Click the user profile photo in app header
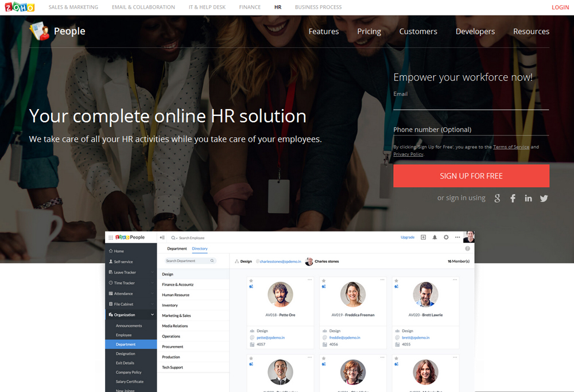 click(x=468, y=237)
